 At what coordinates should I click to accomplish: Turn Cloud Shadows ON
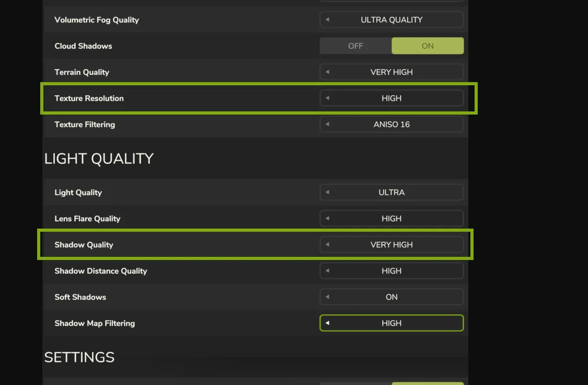click(428, 46)
